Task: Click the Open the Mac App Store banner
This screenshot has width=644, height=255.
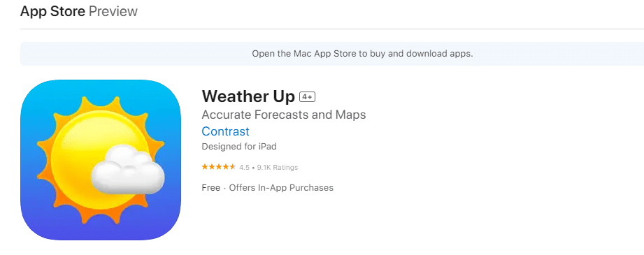Action: click(x=332, y=53)
